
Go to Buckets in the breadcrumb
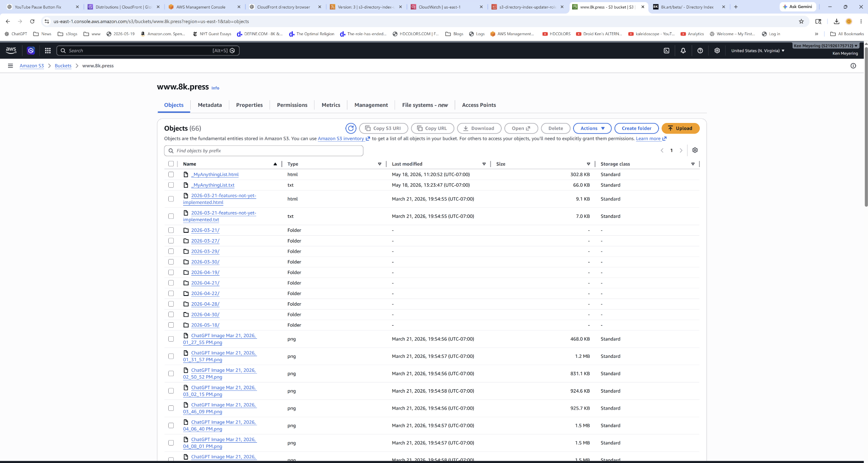click(x=63, y=66)
